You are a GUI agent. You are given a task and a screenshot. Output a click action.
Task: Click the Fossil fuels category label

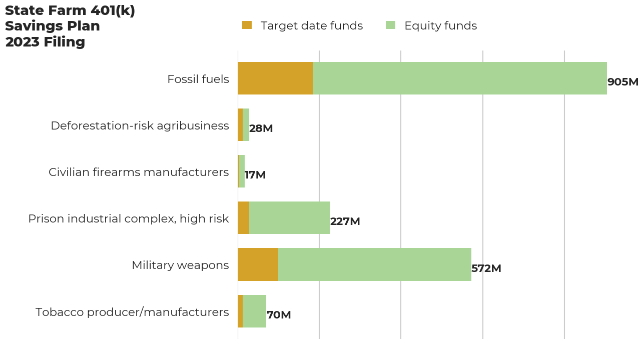pyautogui.click(x=198, y=79)
